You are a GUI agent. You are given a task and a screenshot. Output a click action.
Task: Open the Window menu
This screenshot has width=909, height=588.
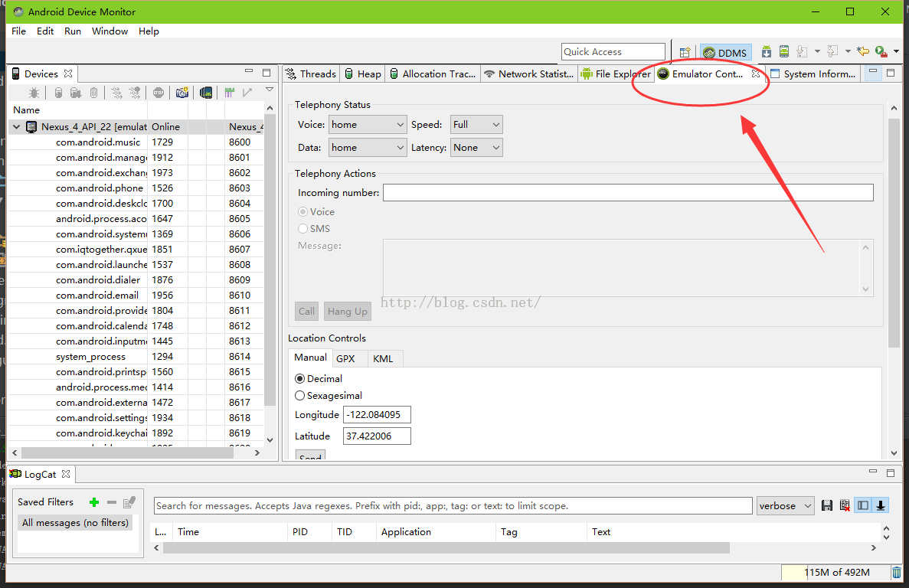[110, 31]
